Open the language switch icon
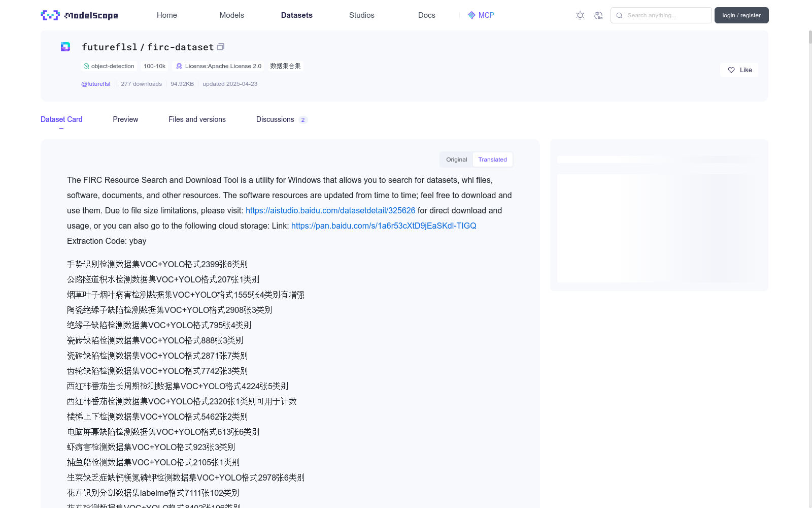This screenshot has width=812, height=508. coord(598,15)
